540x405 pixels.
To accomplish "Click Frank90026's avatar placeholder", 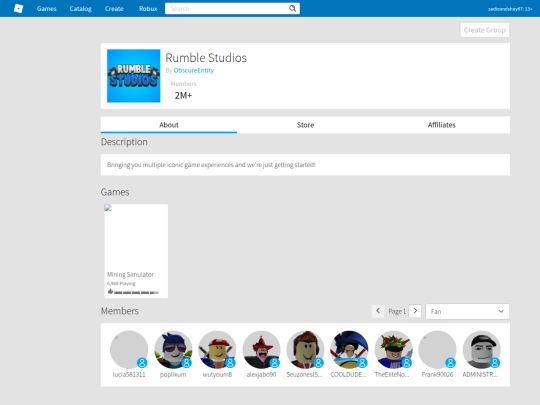I will tap(437, 350).
